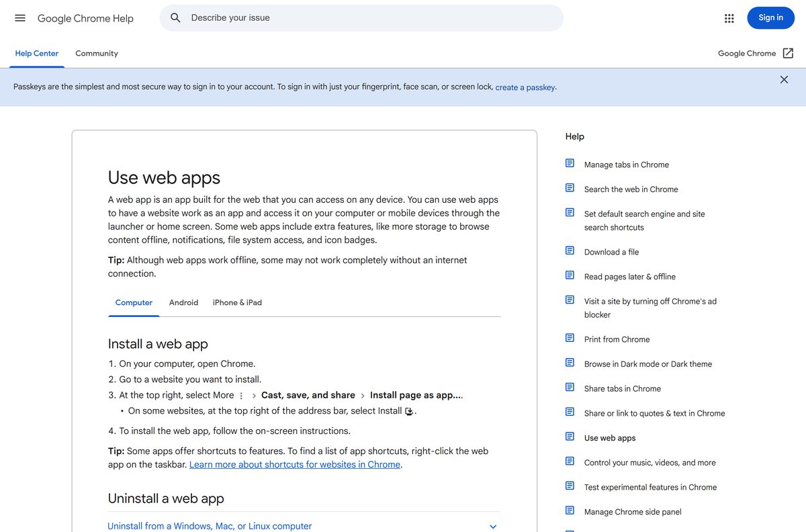Go to Google Chrome Help home title
The image size is (806, 532).
pyautogui.click(x=85, y=18)
